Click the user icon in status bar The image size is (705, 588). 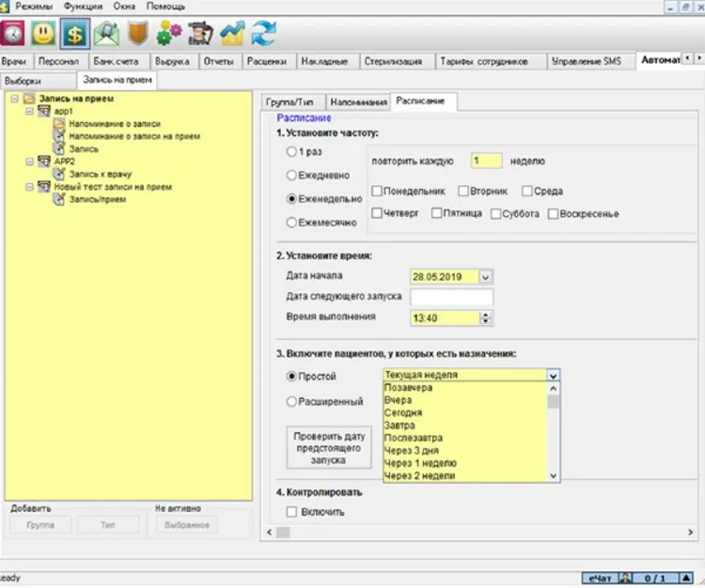(x=625, y=578)
